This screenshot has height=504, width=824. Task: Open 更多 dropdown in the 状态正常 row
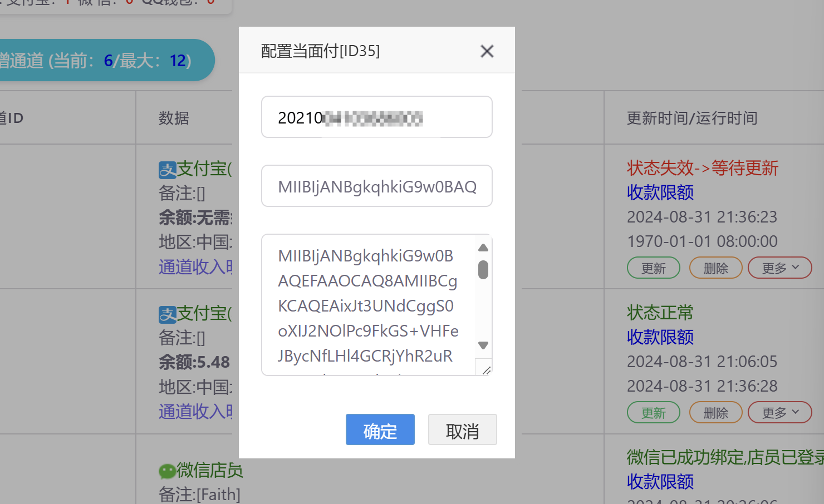[x=780, y=412]
